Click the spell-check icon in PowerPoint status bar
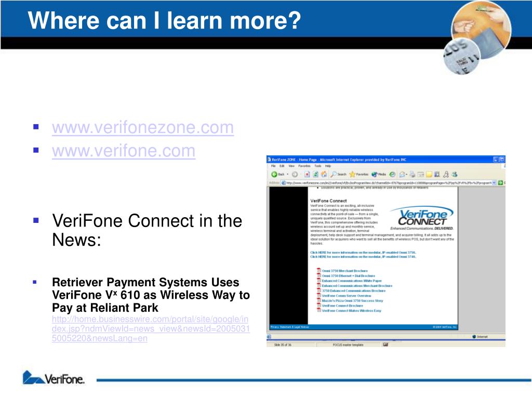The height and width of the screenshot is (399, 532). [385, 344]
